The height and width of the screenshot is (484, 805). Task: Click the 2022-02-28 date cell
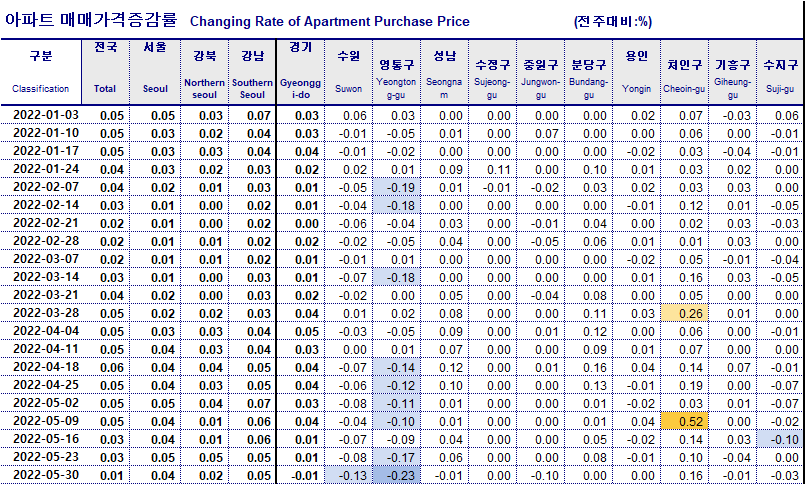coord(41,241)
